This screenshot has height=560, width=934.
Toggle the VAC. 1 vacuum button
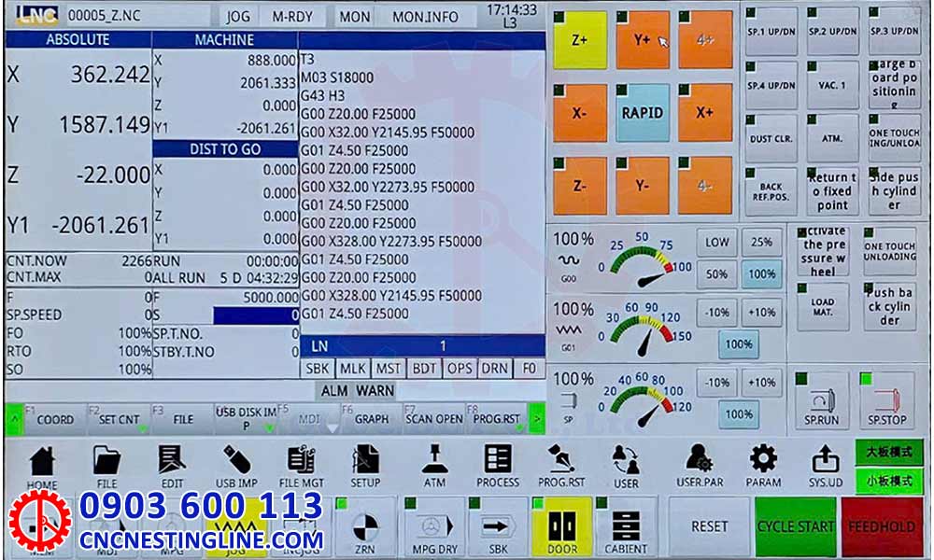coord(831,86)
